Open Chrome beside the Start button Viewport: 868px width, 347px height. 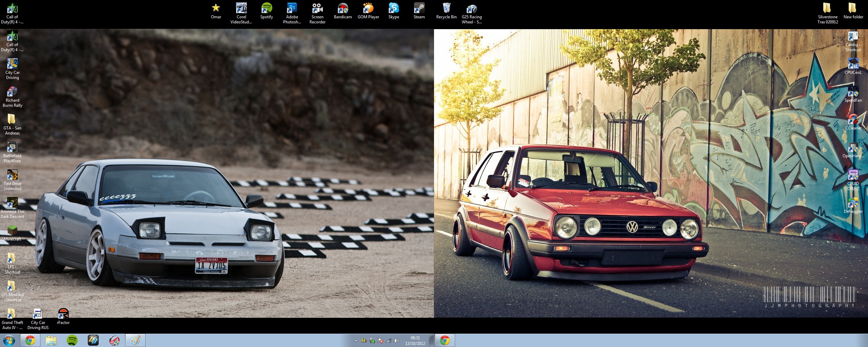click(30, 340)
